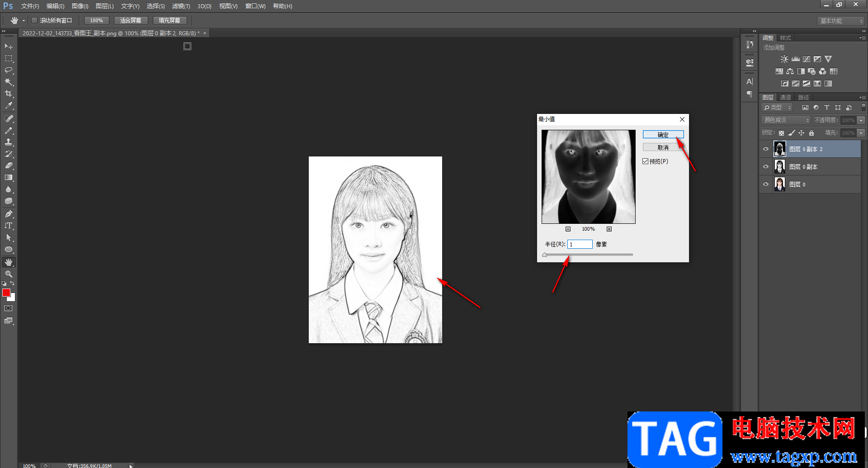Click 确定 in the 最小值 dialog
Image resolution: width=868 pixels, height=468 pixels.
pos(663,135)
